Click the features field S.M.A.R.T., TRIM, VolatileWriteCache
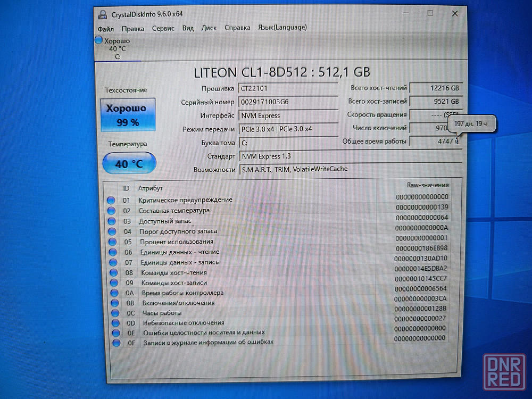Screen dimensions: 532x399 click(350, 169)
